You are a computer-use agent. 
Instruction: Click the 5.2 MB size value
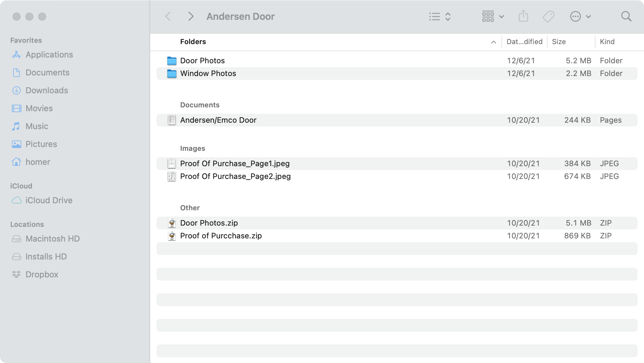coord(579,61)
